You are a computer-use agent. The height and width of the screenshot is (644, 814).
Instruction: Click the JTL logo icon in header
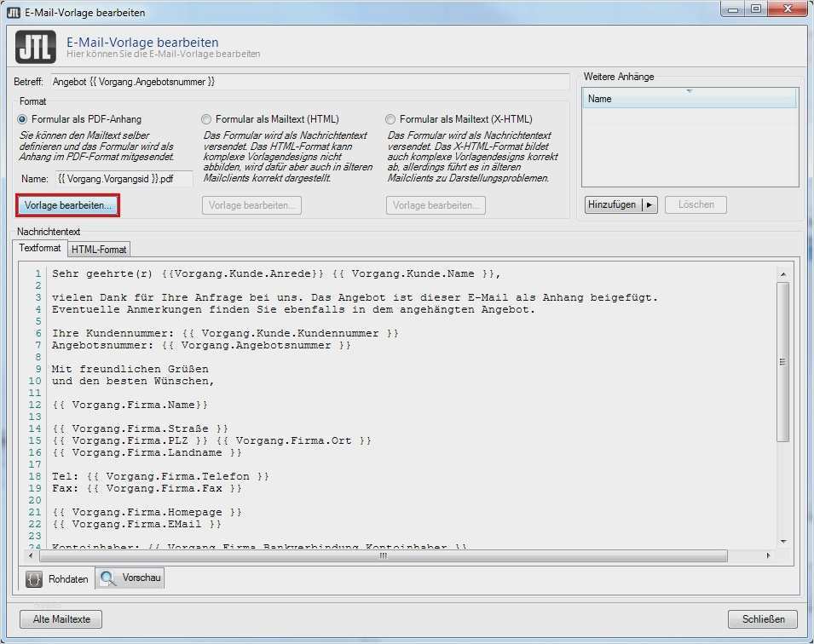pos(35,47)
